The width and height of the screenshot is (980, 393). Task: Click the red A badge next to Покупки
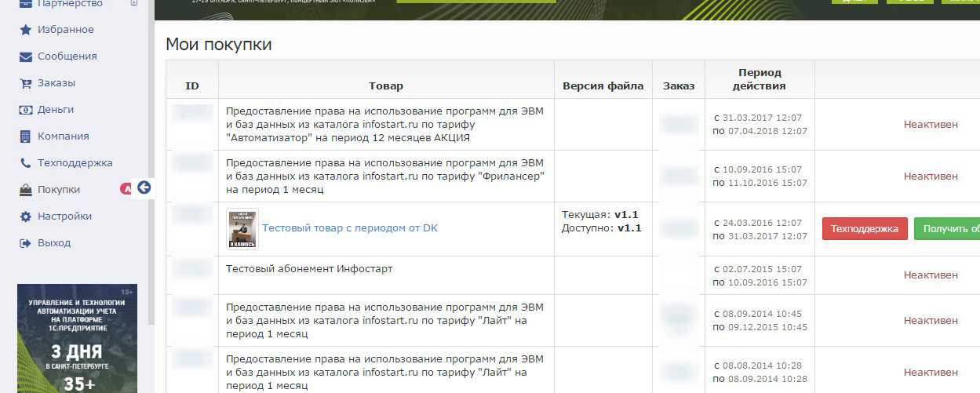[126, 188]
